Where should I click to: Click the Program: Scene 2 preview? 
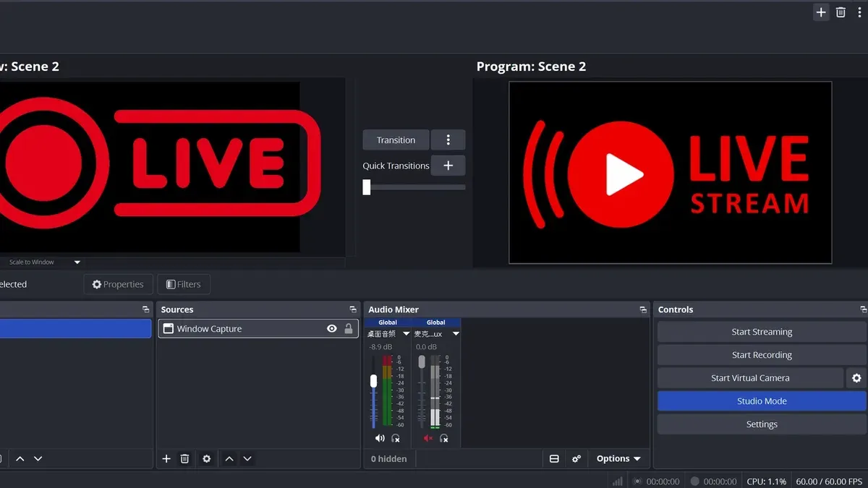(670, 172)
